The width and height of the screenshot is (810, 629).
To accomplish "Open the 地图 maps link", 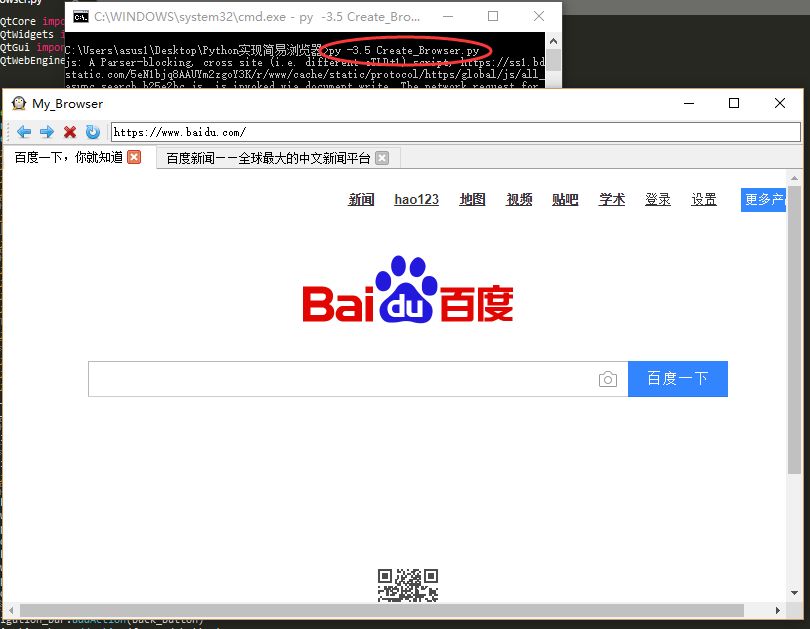I will tap(472, 199).
